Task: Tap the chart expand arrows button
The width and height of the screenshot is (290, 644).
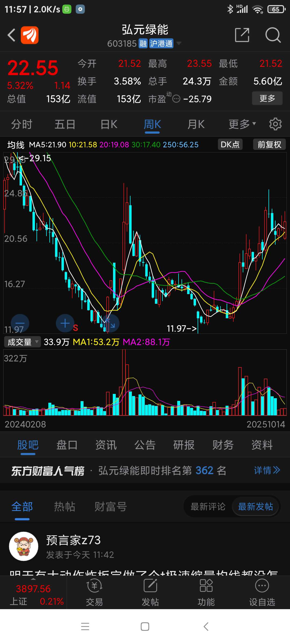Action: point(110,323)
